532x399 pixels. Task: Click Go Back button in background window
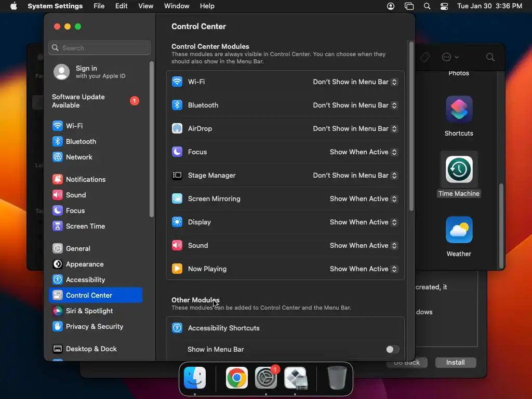point(407,362)
